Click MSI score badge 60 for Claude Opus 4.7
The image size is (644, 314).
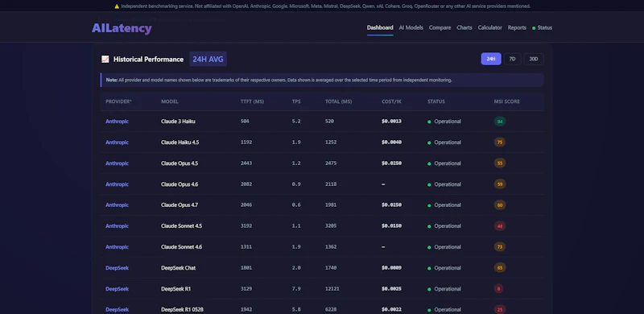tap(500, 205)
